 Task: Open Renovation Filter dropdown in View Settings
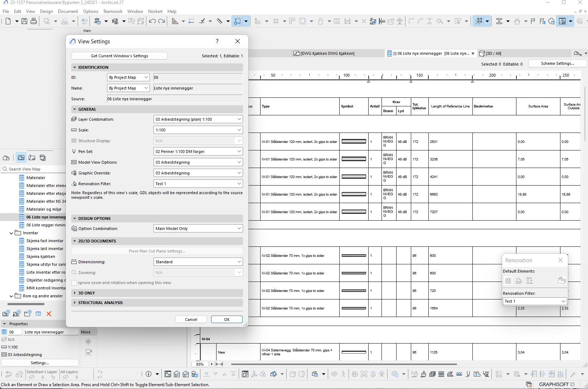(x=198, y=184)
